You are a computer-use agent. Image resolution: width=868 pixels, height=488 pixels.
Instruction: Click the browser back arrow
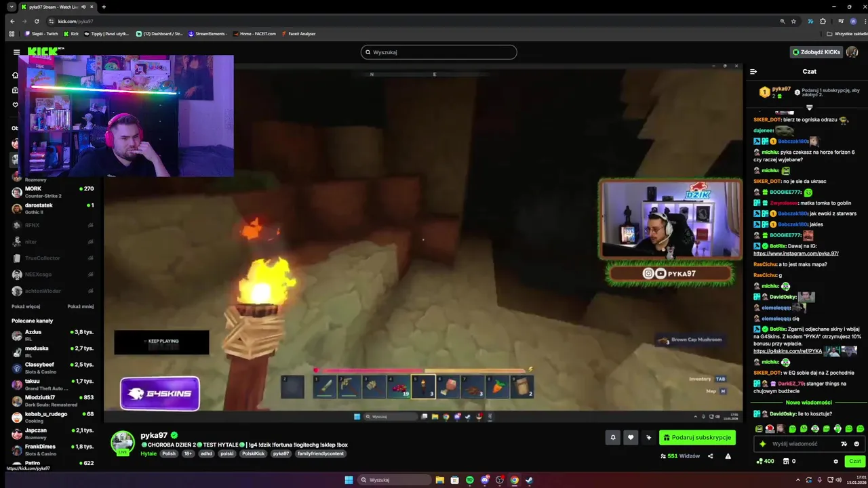point(12,21)
